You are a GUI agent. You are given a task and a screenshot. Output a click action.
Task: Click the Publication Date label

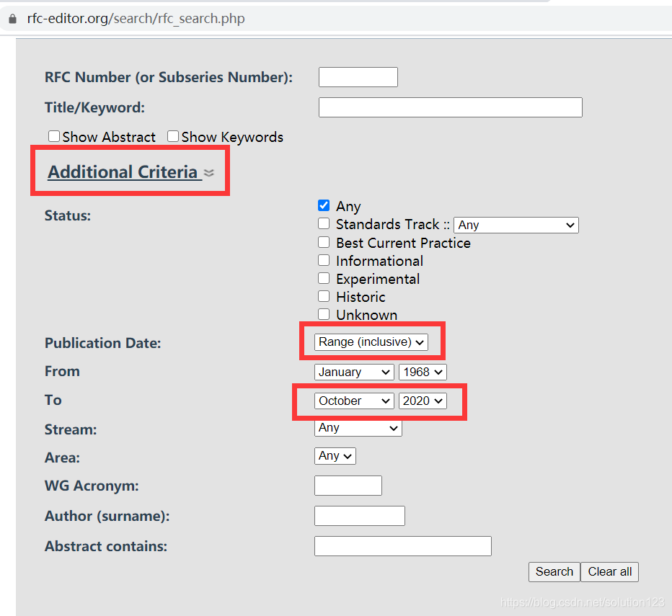103,343
